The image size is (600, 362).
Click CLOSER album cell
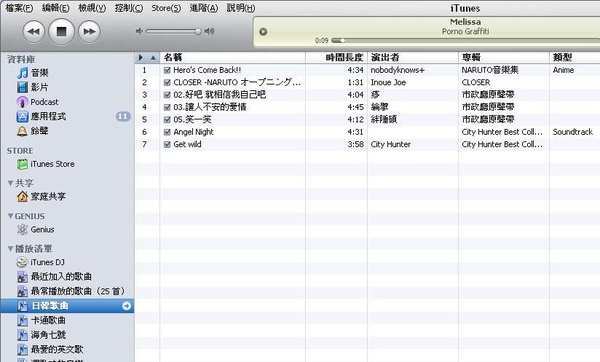[x=476, y=82]
